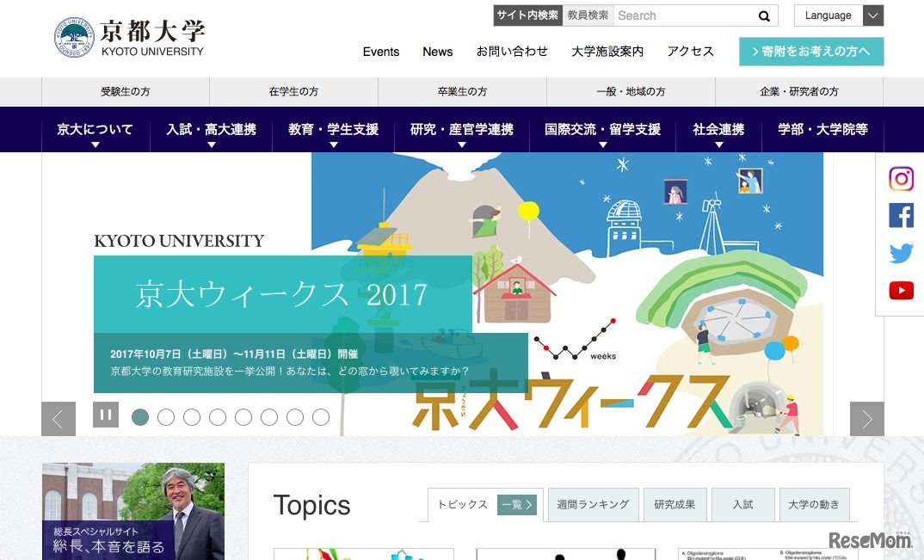Expand the 国際交流・留学支援 menu
The height and width of the screenshot is (560, 924).
point(601,127)
